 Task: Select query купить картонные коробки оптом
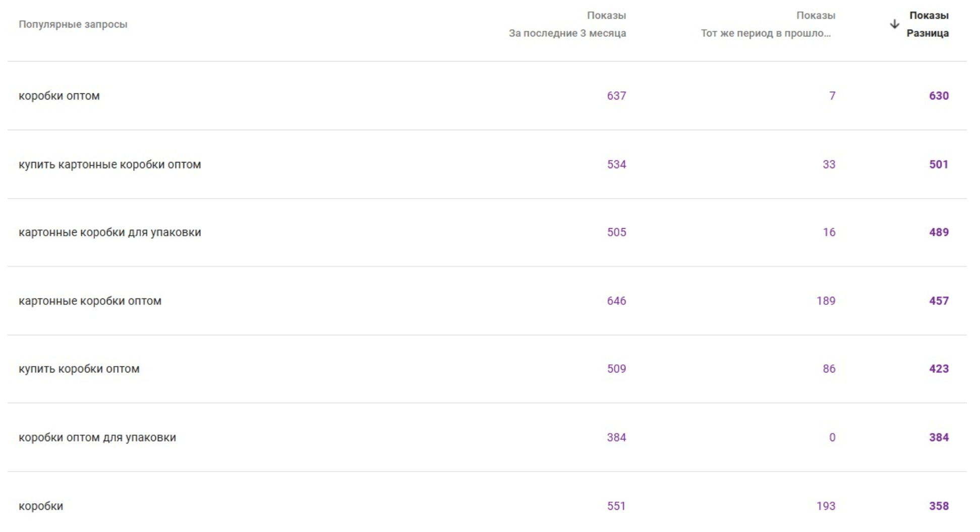pyautogui.click(x=109, y=165)
